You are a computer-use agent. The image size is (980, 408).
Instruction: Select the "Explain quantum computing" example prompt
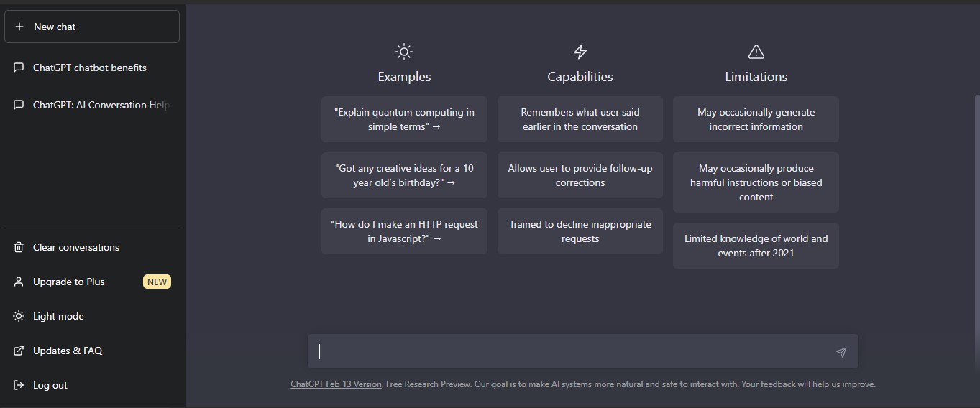pos(404,119)
